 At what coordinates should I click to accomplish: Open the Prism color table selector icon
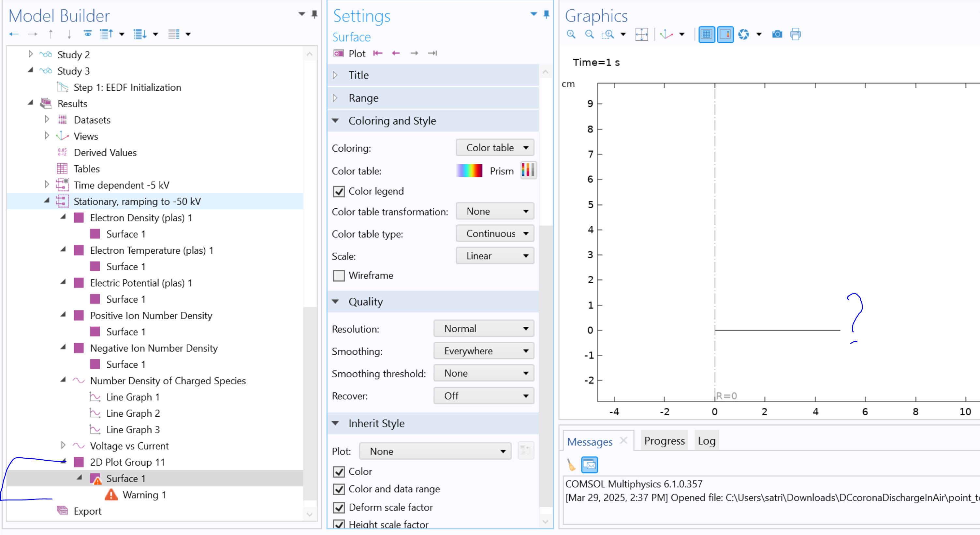[528, 171]
